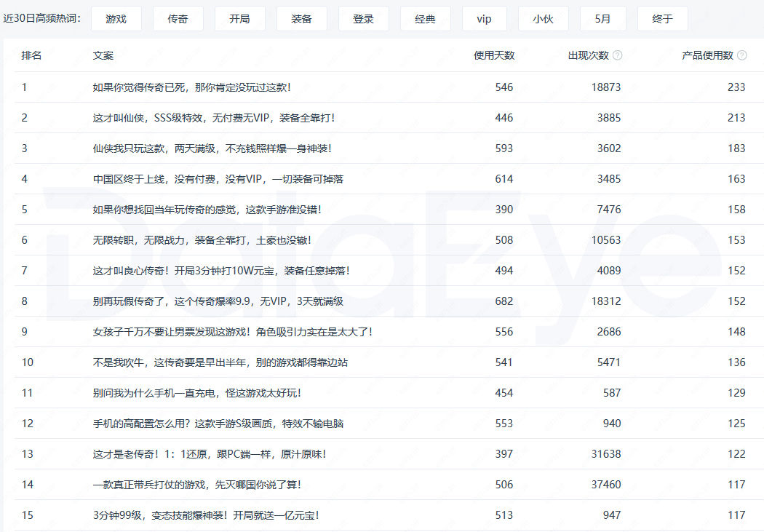Click the 产品使用数 column header

[x=707, y=55]
